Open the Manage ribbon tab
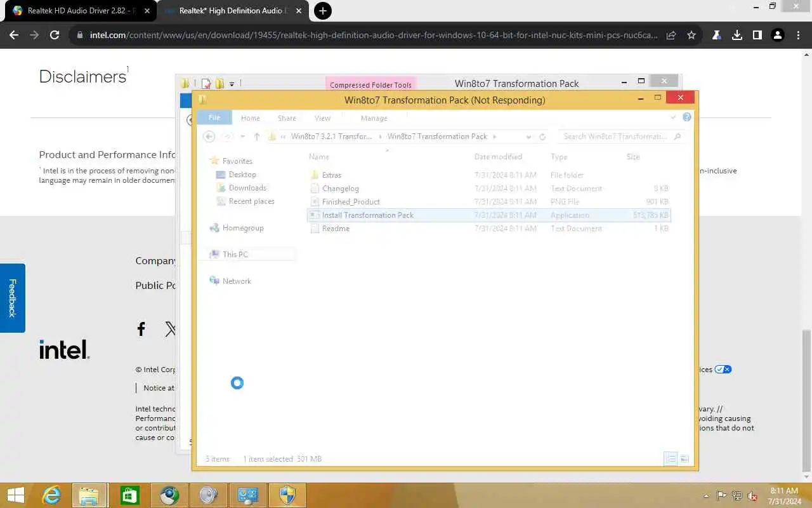This screenshot has width=812, height=508. 374,118
